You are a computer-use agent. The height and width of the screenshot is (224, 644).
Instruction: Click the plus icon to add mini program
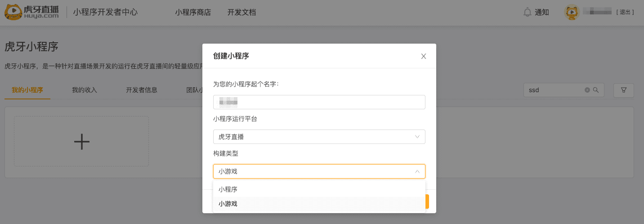coord(82,142)
